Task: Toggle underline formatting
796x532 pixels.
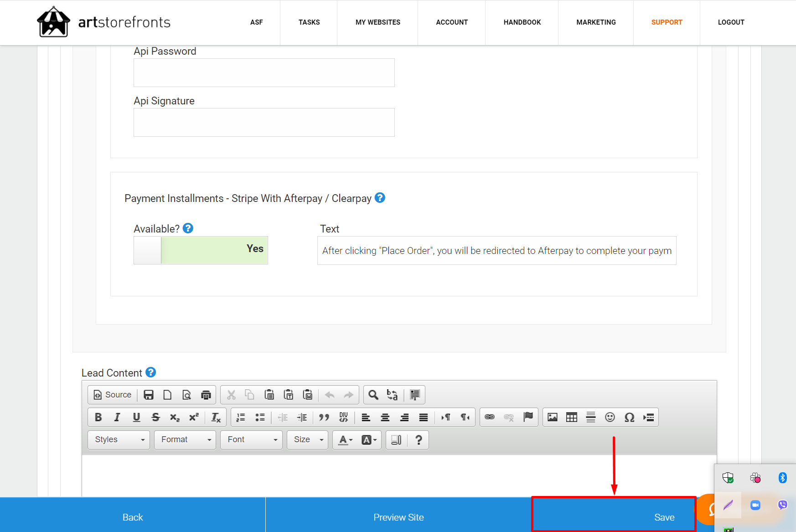Action: point(136,417)
